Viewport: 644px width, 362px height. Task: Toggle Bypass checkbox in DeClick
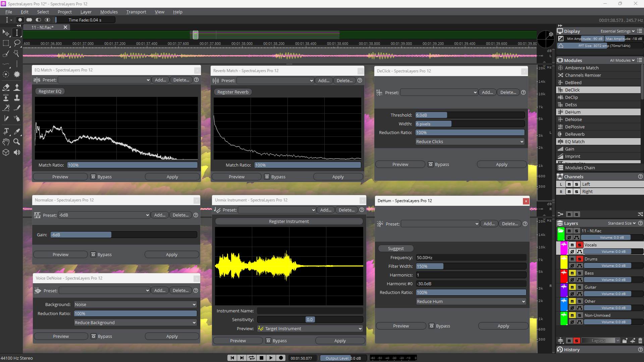tap(431, 164)
